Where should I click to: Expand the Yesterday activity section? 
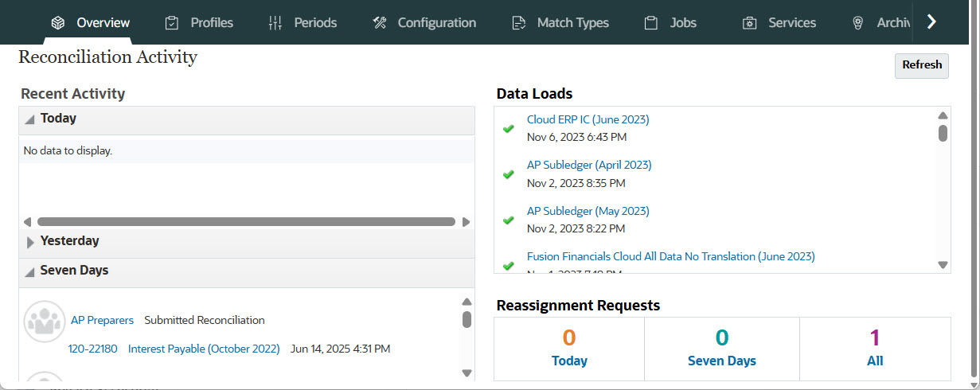pos(30,242)
